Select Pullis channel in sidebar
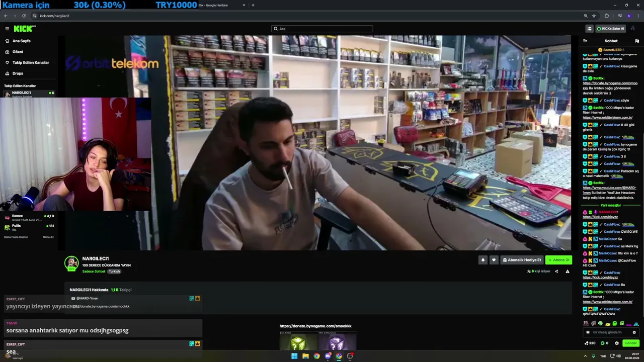644x362 pixels. coord(29,227)
